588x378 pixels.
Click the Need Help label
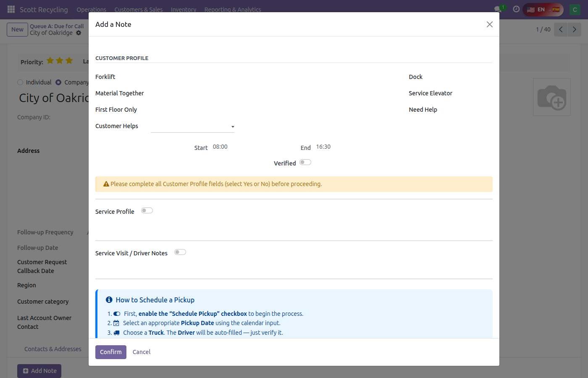click(423, 110)
